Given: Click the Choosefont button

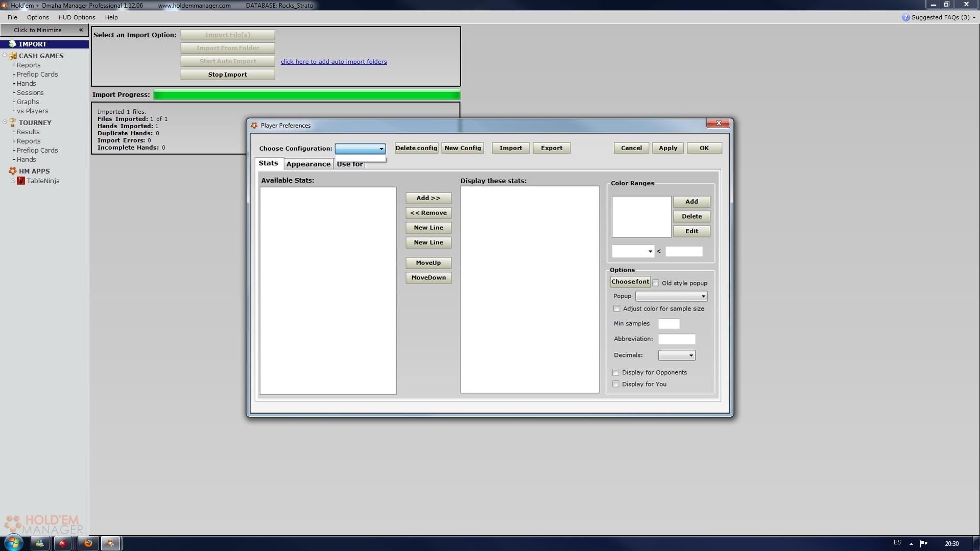Looking at the screenshot, I should (x=630, y=282).
